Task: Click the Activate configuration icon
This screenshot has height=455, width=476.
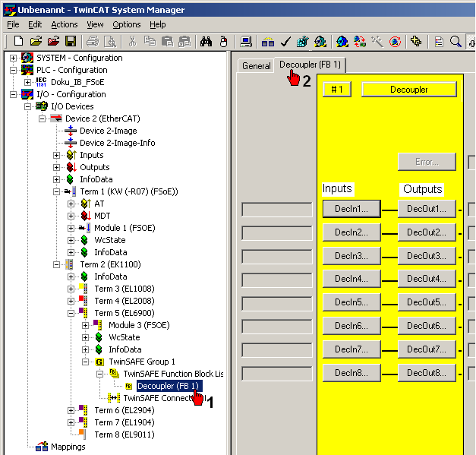Action: point(303,41)
